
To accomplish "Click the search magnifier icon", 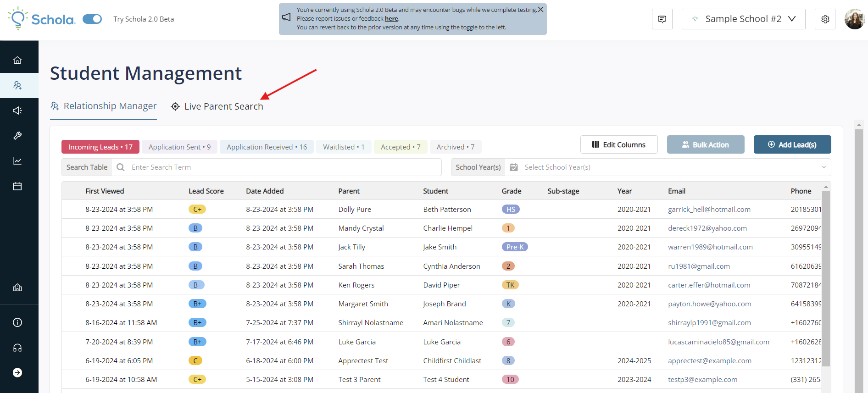I will tap(121, 167).
